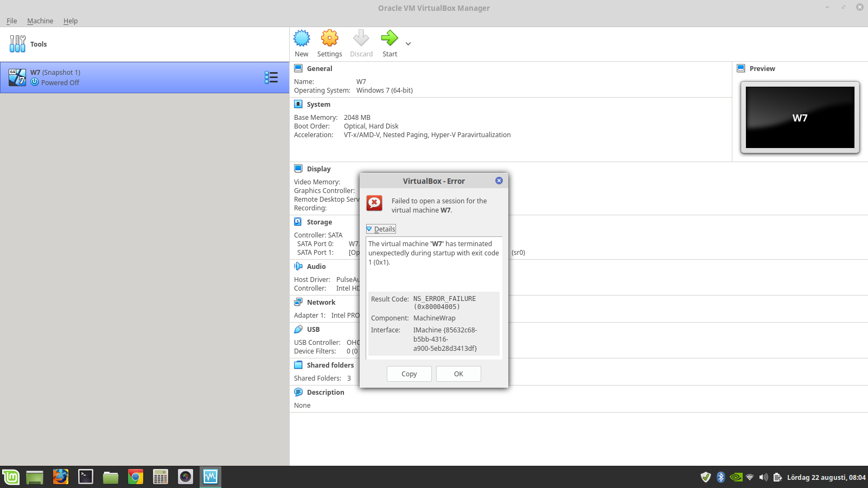Click the VirtualBox taskbar window button
Viewport: 868px width, 488px height.
coord(210,477)
